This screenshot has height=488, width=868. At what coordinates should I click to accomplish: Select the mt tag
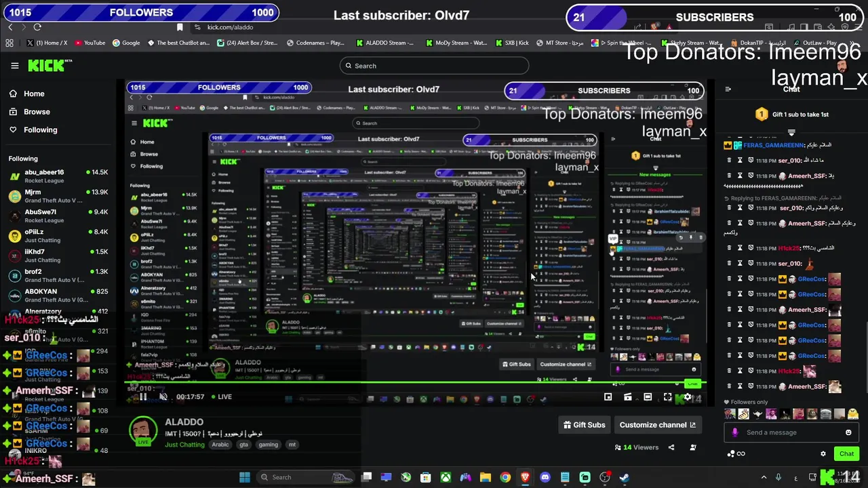click(292, 445)
